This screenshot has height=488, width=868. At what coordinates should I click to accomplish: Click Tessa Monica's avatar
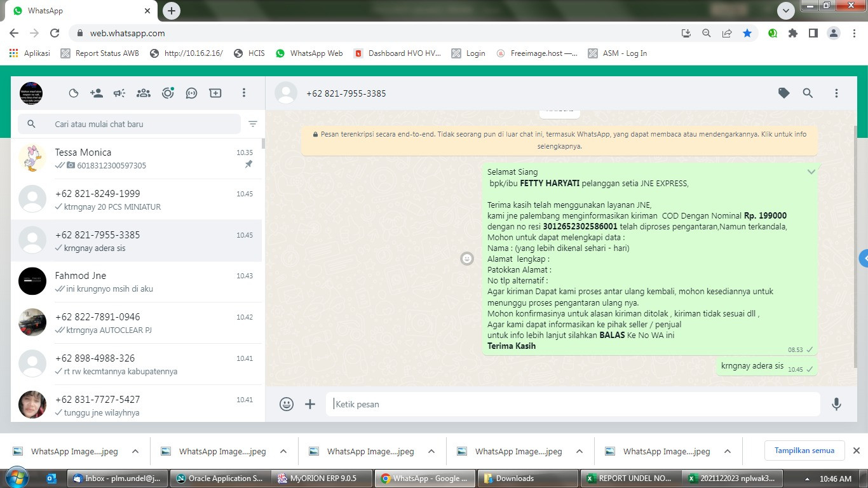(x=32, y=158)
